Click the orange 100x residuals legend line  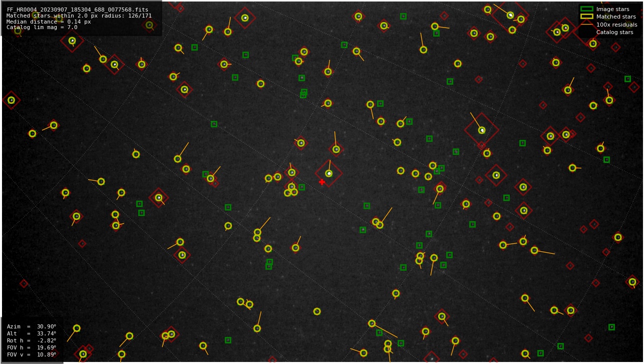point(586,25)
